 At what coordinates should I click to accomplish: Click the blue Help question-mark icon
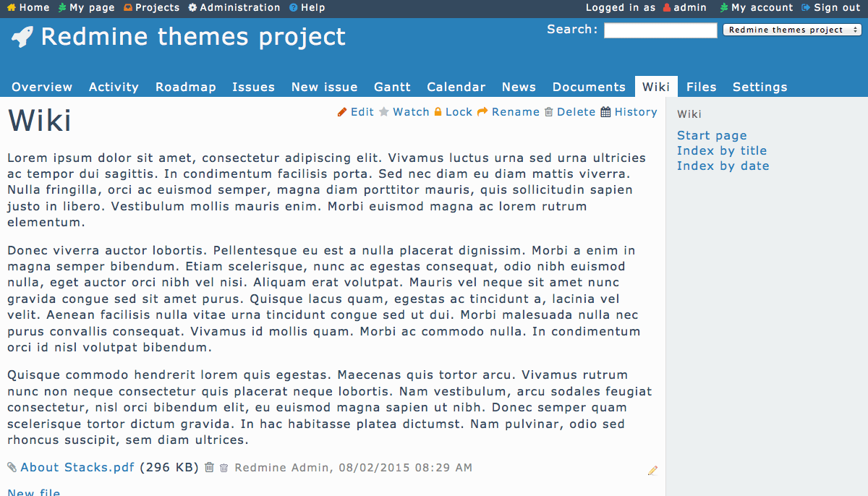(x=293, y=8)
